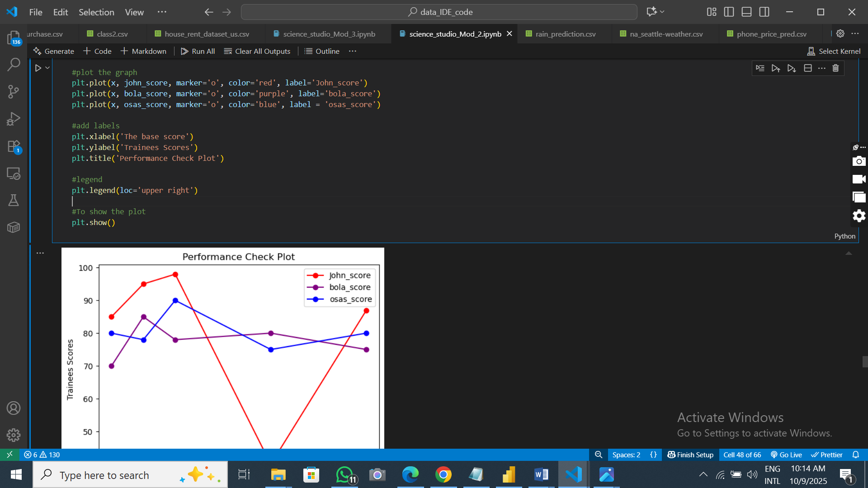Open the Copilot chat dropdown arrow
The image size is (868, 488).
coord(662,12)
